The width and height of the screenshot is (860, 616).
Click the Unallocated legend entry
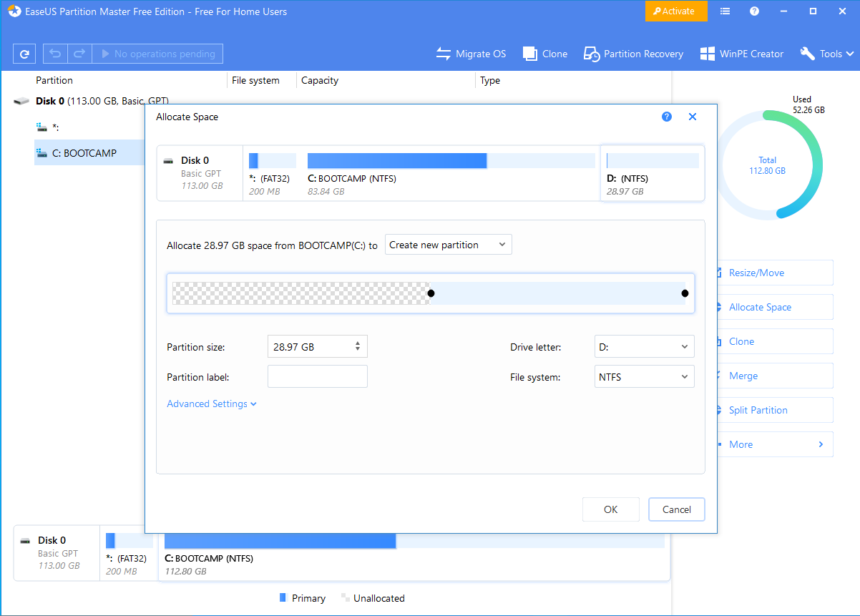(x=373, y=598)
